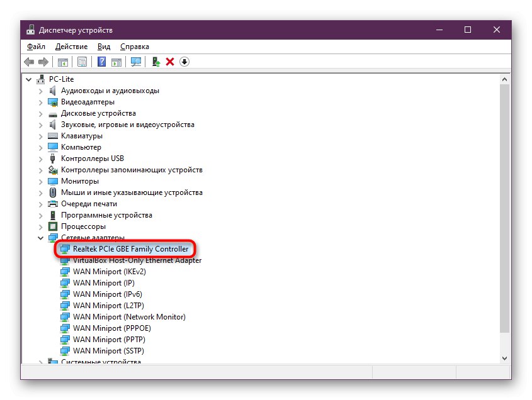Open the Properties toolbar icon
532x400 pixels.
(82, 62)
